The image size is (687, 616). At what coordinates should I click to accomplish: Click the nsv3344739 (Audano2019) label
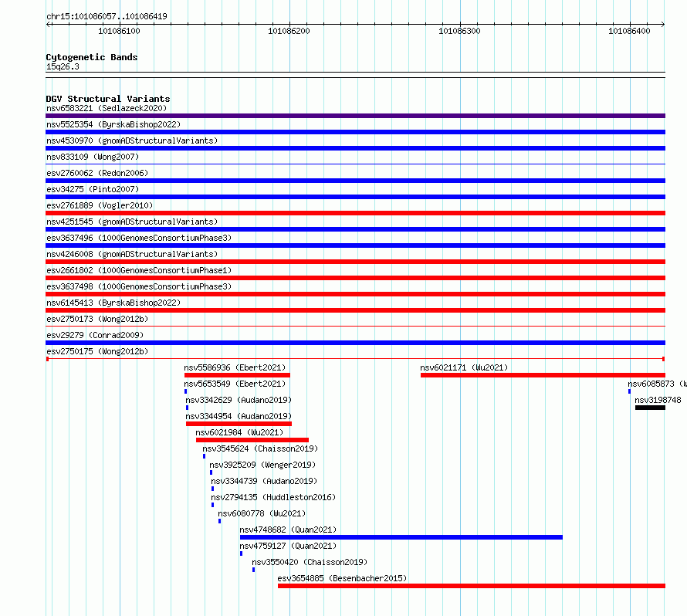click(264, 481)
